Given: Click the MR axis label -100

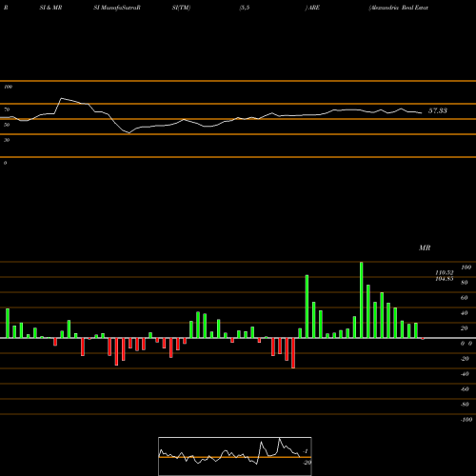Looking at the screenshot, I should (466, 420).
